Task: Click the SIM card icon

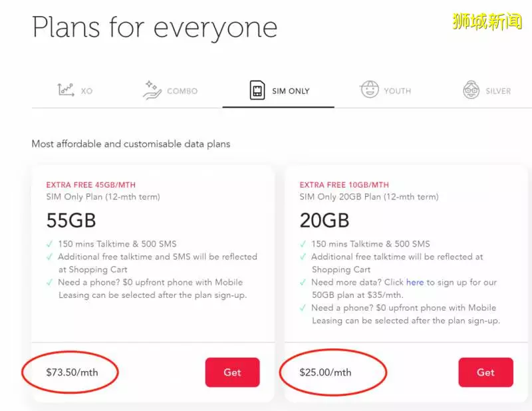Action: click(x=257, y=90)
